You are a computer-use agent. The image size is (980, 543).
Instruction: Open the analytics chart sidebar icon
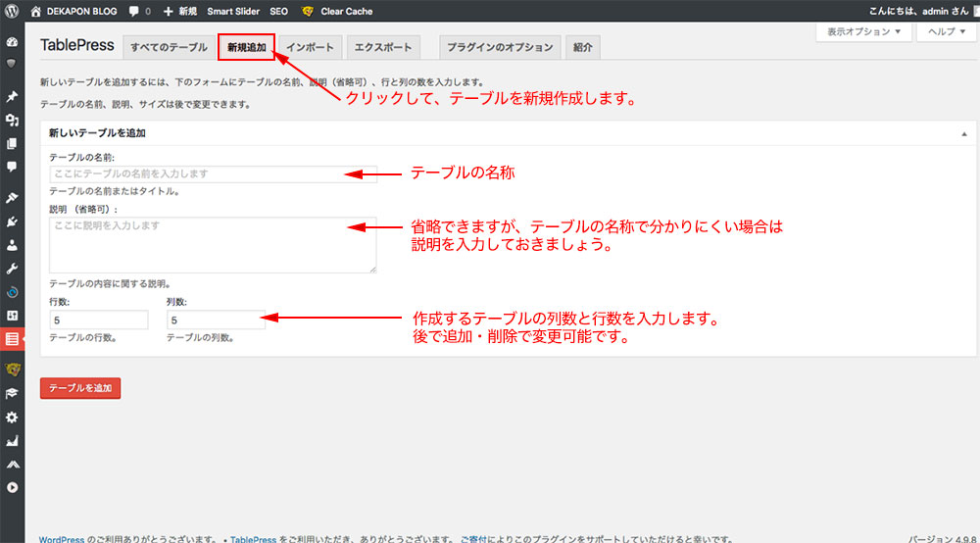(x=12, y=441)
